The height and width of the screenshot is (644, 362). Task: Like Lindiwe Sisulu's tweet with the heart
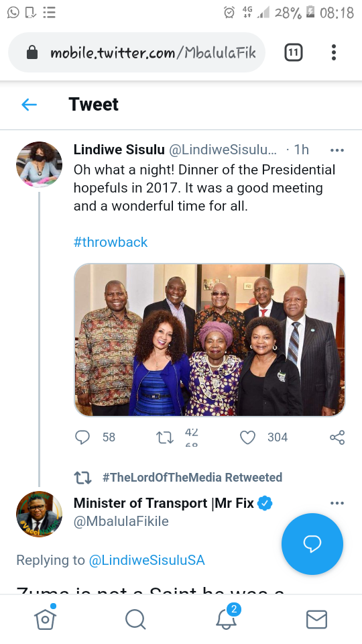click(247, 437)
